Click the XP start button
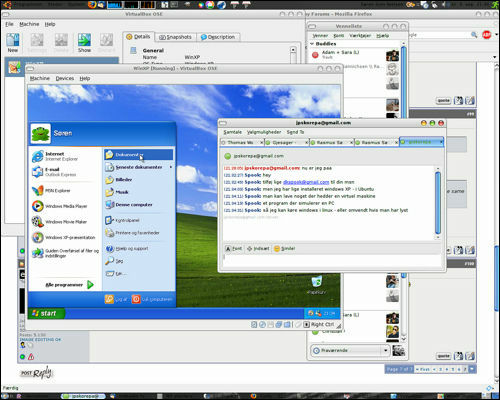Screen dimensions: 500x400 pos(46,313)
